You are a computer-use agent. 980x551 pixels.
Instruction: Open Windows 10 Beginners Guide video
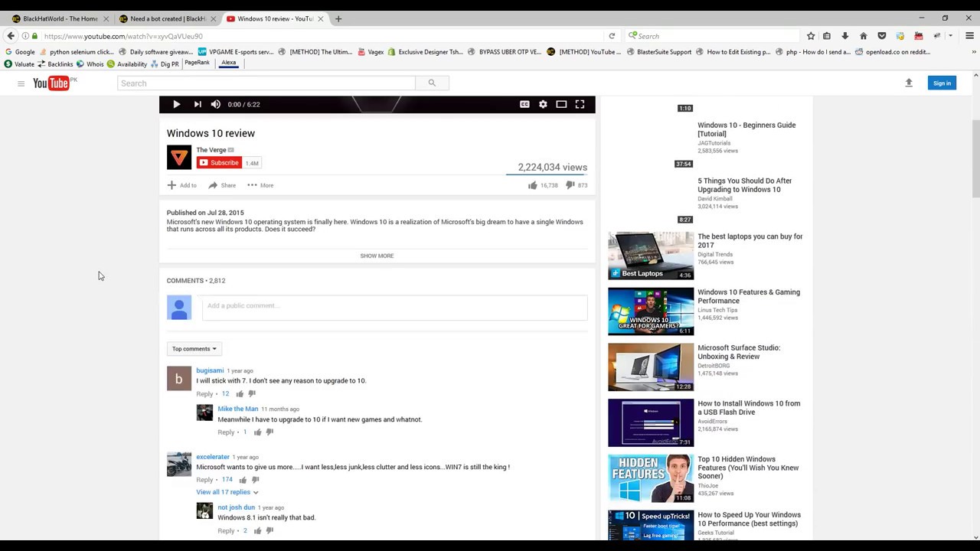click(x=746, y=129)
